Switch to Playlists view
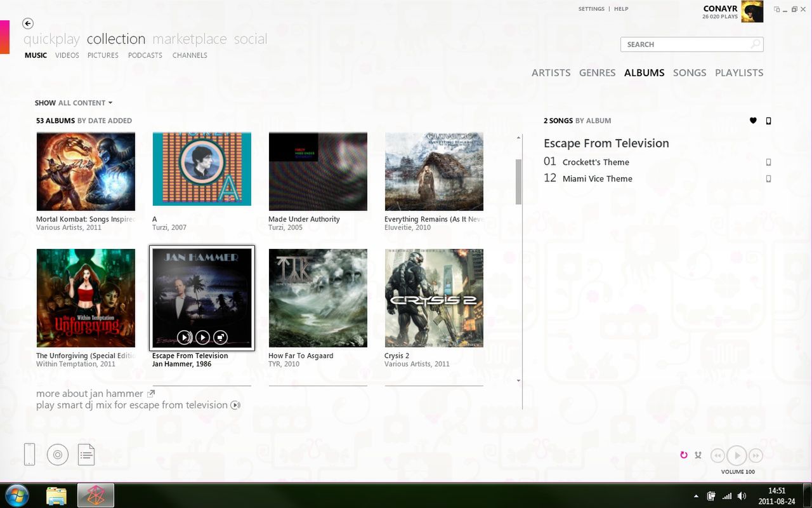This screenshot has width=812, height=508. coord(739,72)
